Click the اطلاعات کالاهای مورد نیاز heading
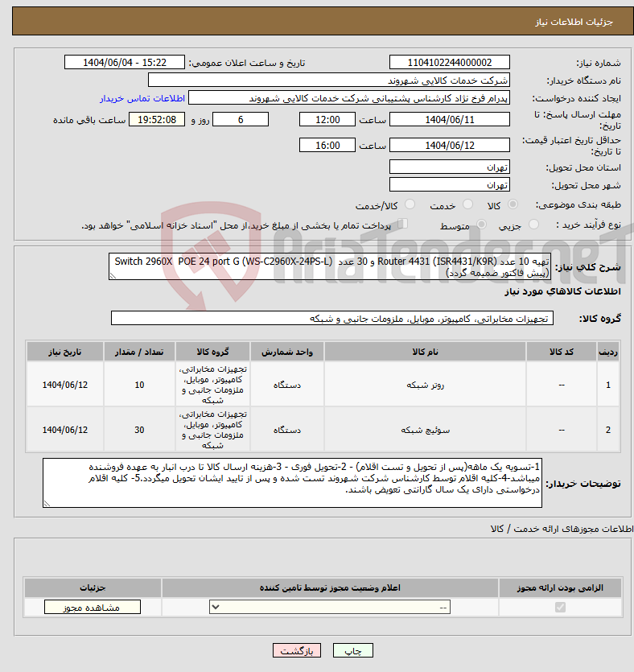Viewport: 634px width, 672px height. pos(562,291)
